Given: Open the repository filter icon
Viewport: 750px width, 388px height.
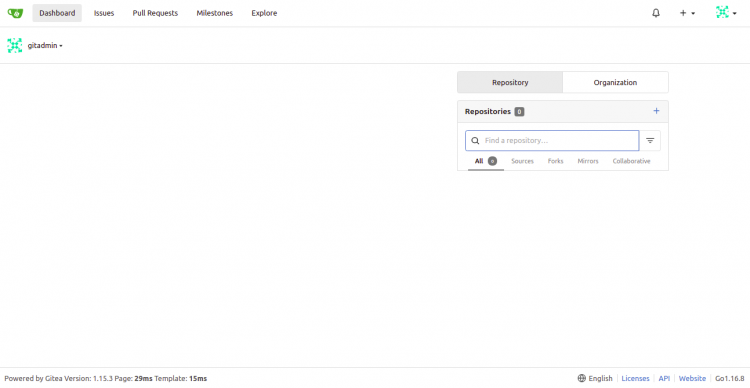Looking at the screenshot, I should [x=650, y=141].
